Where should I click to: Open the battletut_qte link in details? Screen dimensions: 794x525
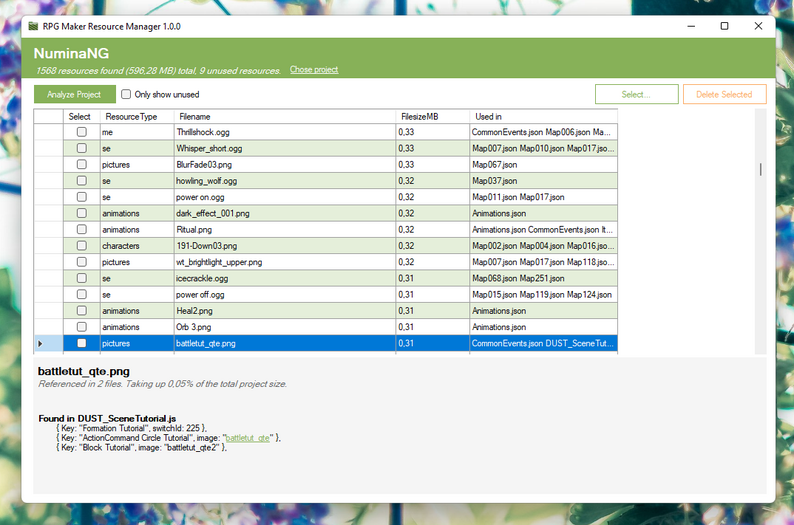[x=248, y=438]
